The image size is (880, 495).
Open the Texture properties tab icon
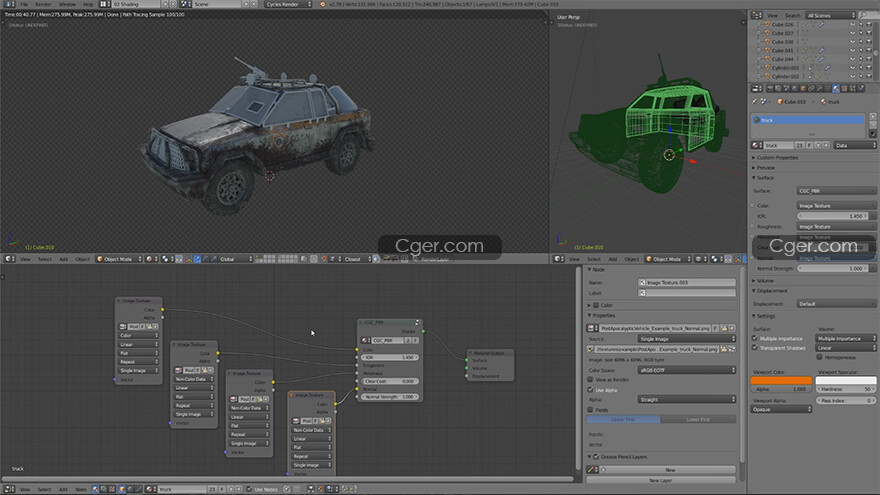pyautogui.click(x=844, y=88)
